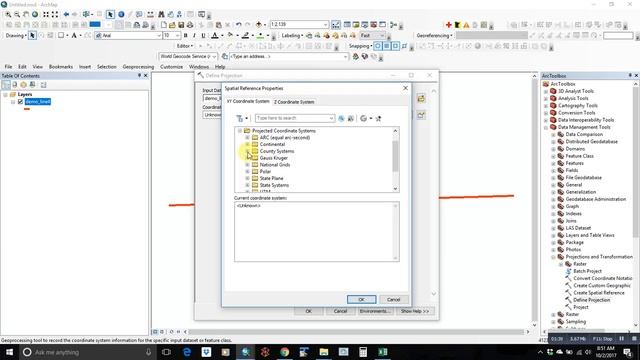This screenshot has height=360, width=640.
Task: Click the Underline formatting button
Action: click(203, 36)
